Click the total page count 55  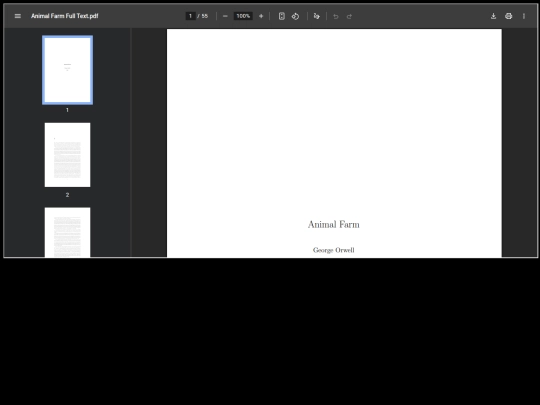tap(205, 16)
